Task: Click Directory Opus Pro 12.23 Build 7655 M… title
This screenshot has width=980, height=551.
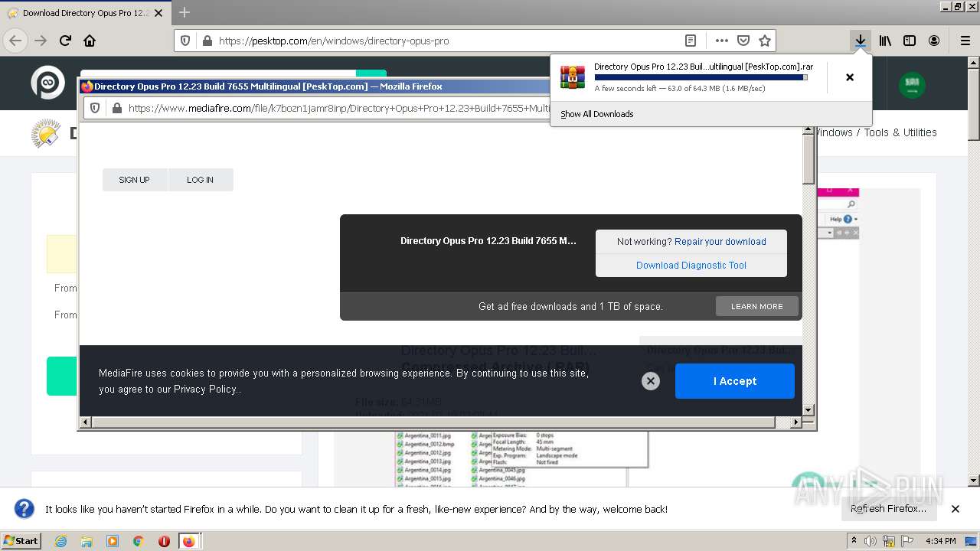Action: 488,241
